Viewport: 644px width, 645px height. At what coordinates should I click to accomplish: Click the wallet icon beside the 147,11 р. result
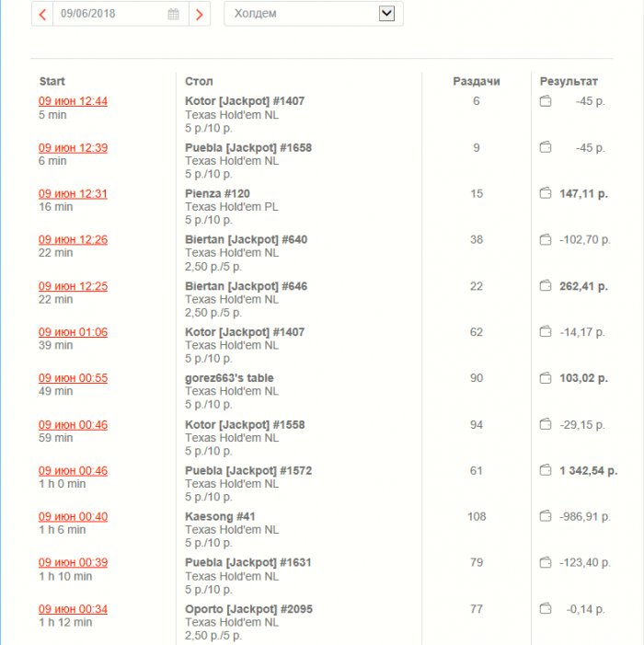click(x=546, y=193)
